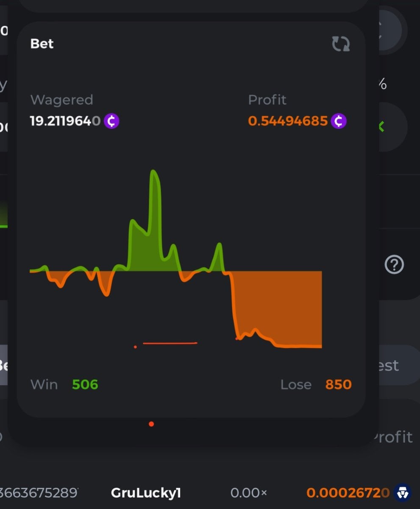The height and width of the screenshot is (509, 420).
Task: Click the Bet panel title
Action: coord(42,44)
